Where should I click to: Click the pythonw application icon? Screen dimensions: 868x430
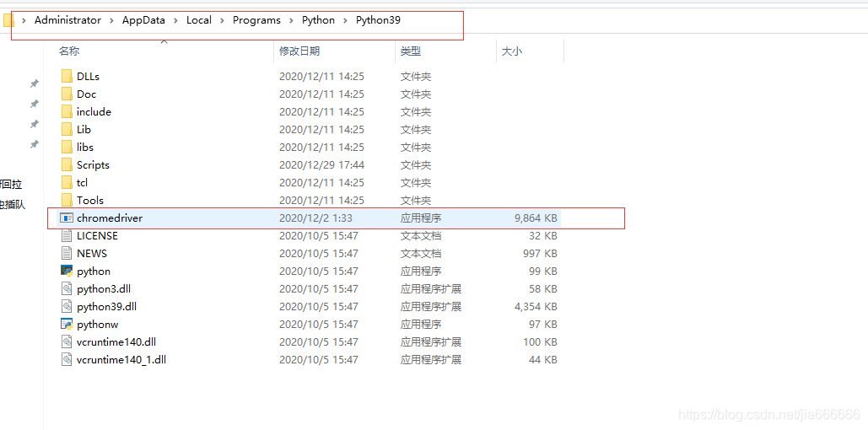click(x=67, y=325)
